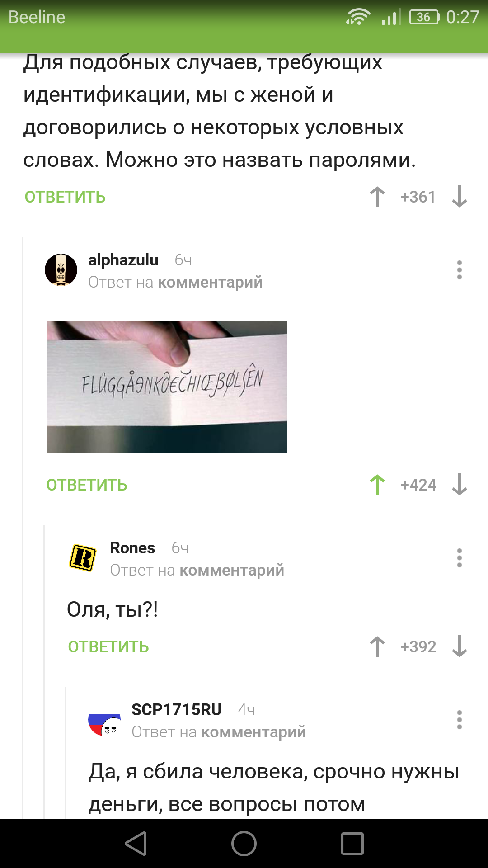Downvote alphazulu's image comment
Image resolution: width=488 pixels, height=868 pixels.
click(x=460, y=485)
